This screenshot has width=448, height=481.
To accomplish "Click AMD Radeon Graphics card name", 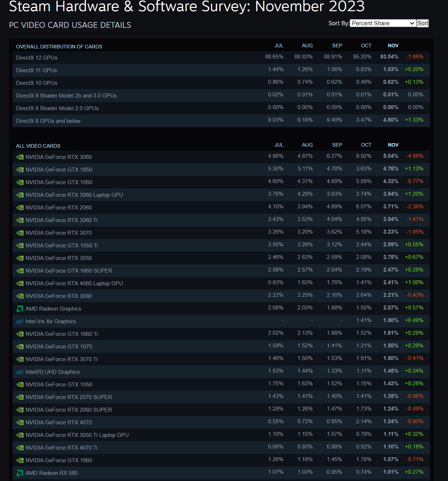I will pyautogui.click(x=53, y=309).
